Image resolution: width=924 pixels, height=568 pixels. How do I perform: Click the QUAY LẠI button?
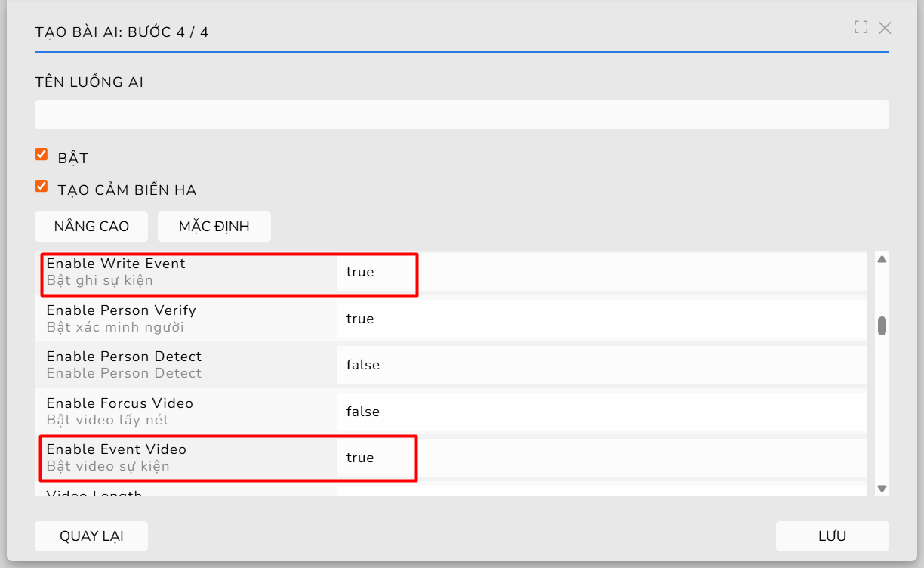coord(91,536)
